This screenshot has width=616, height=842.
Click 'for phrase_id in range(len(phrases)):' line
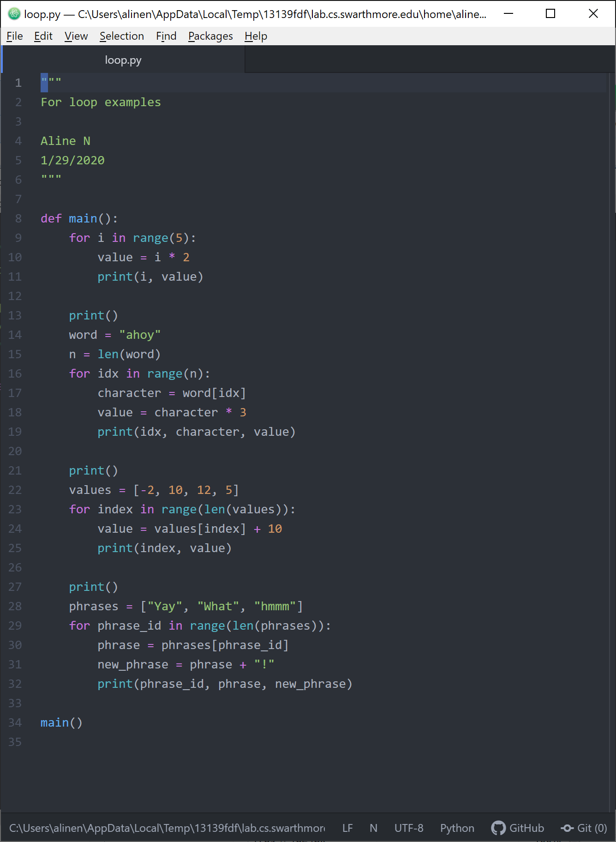click(x=200, y=625)
